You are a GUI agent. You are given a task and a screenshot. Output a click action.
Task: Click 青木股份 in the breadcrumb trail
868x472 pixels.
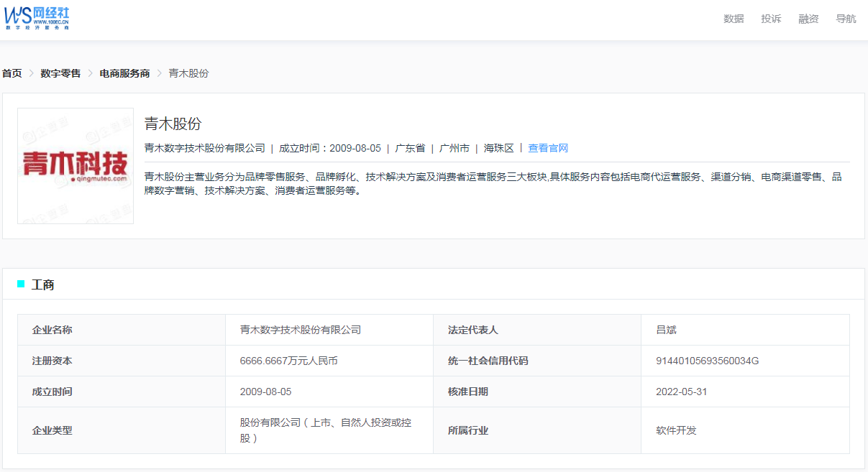(188, 73)
